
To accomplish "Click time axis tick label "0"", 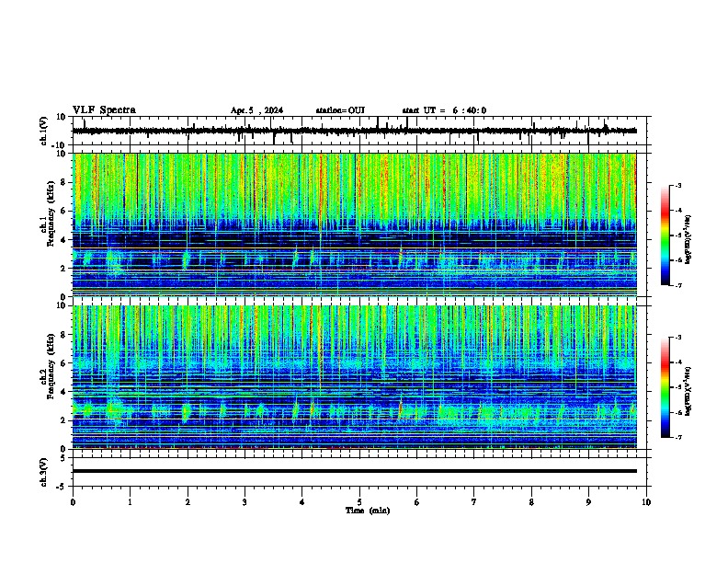I will click(73, 502).
